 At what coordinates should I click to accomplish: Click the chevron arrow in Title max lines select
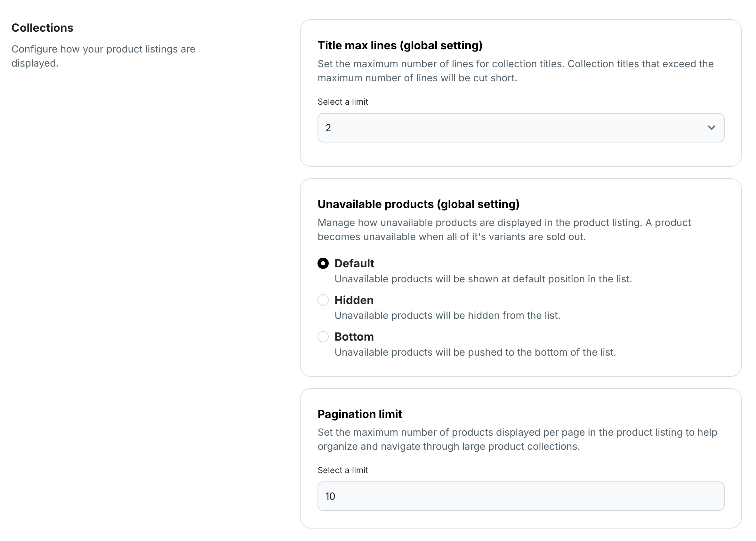[711, 128]
